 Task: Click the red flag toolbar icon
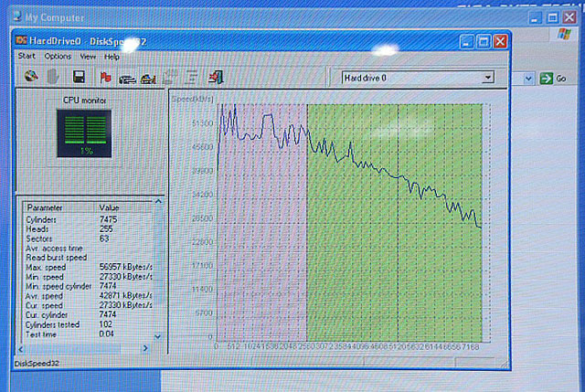pos(105,78)
